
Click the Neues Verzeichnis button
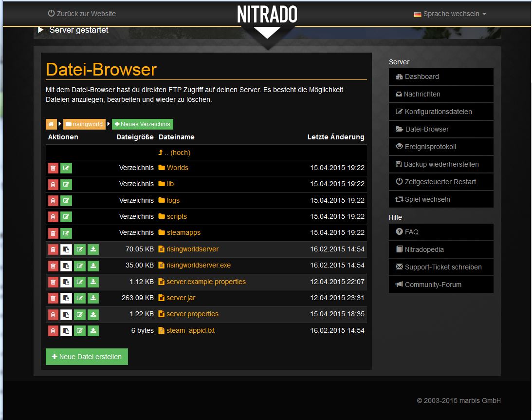(143, 124)
